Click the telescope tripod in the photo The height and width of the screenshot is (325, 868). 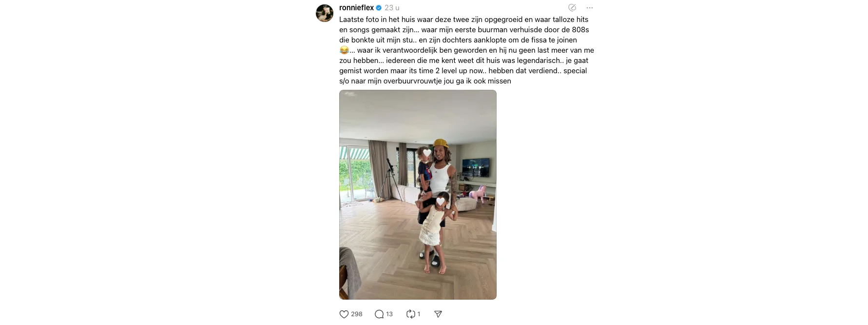point(388,181)
